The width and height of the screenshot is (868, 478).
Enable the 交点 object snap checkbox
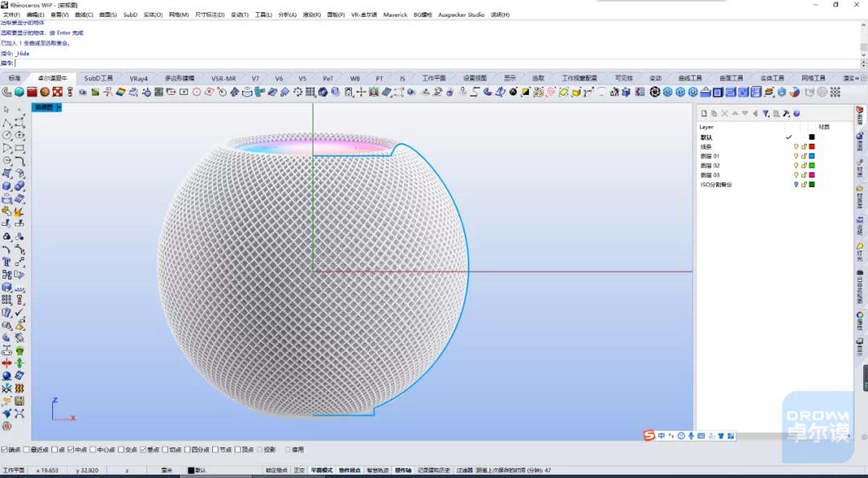pyautogui.click(x=121, y=450)
